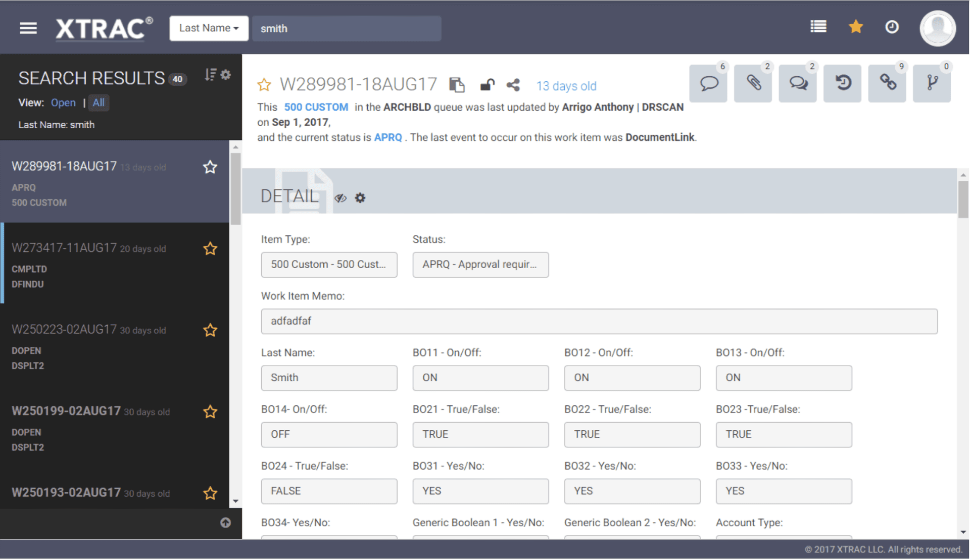Open favorites via header star icon

click(855, 27)
